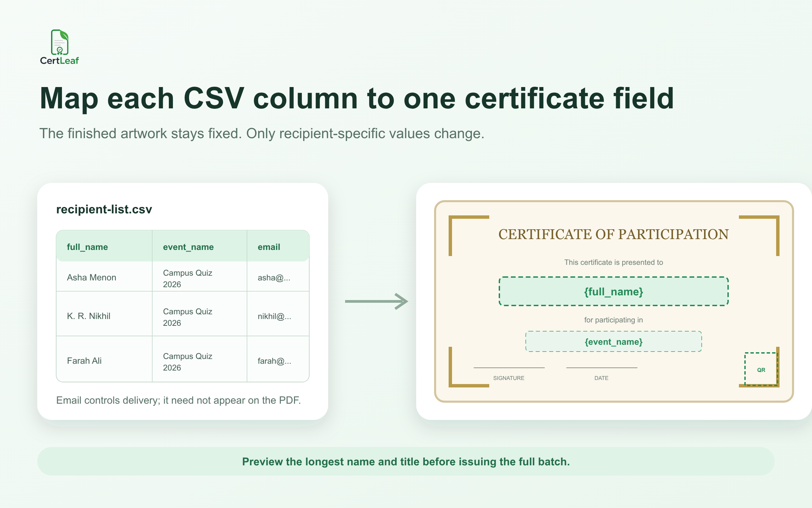This screenshot has width=812, height=508.
Task: Select the Farah Ali name cell
Action: pyautogui.click(x=104, y=360)
